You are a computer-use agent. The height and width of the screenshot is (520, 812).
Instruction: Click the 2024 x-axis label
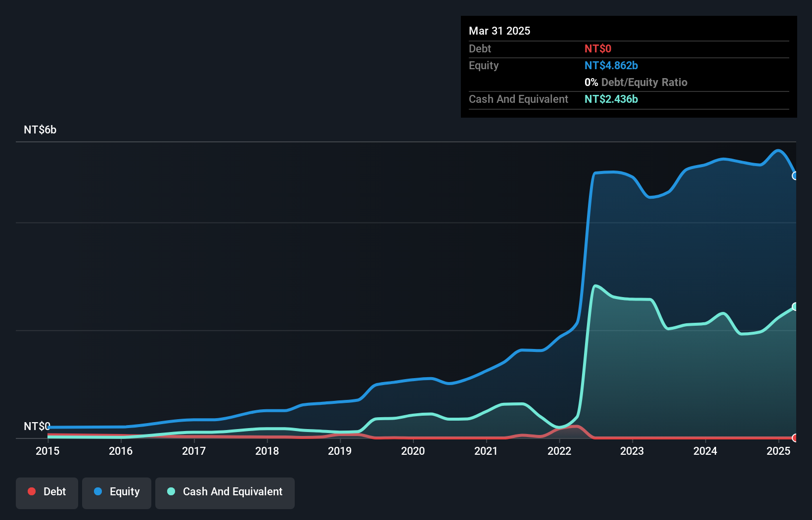click(x=705, y=451)
